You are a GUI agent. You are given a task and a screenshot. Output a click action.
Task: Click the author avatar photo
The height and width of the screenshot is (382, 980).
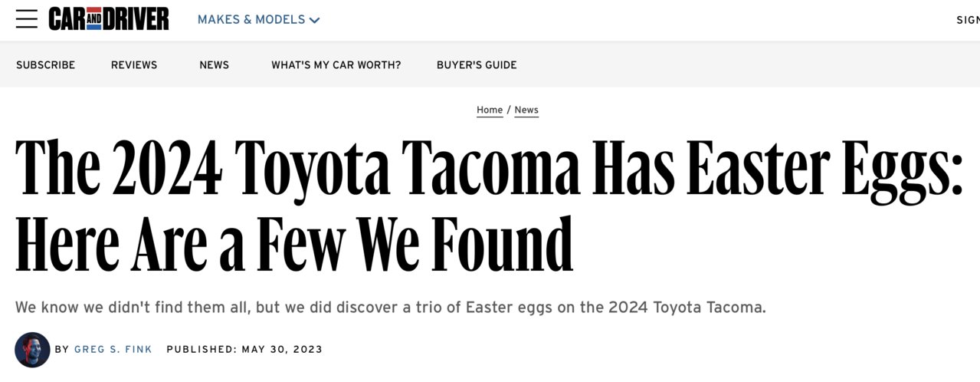point(32,350)
